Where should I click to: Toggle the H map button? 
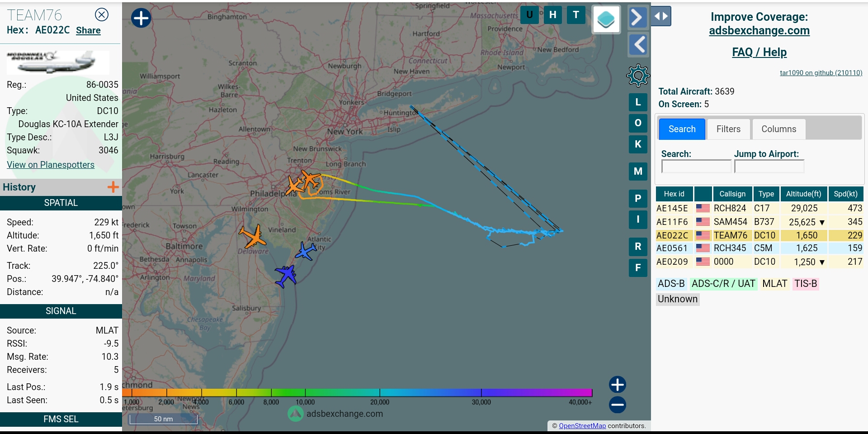tap(552, 15)
